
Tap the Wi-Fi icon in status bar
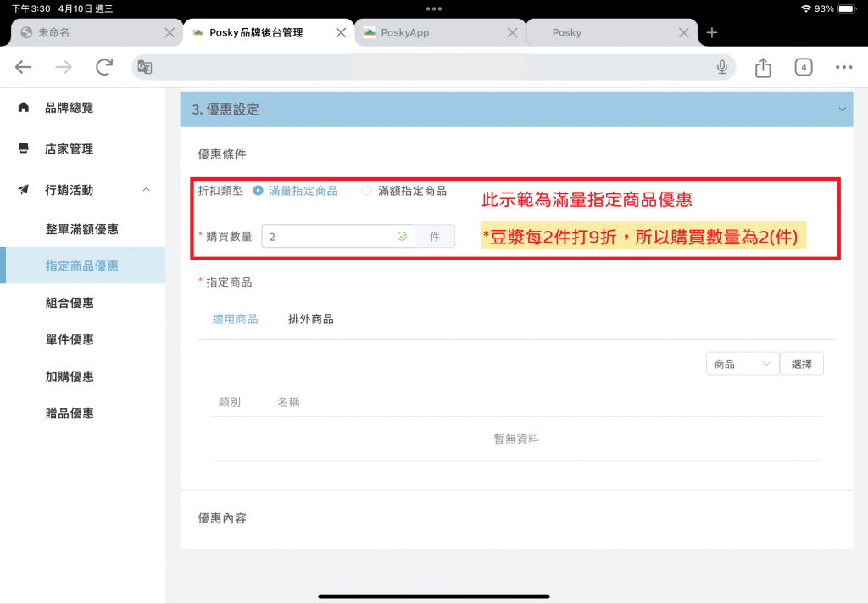click(806, 8)
